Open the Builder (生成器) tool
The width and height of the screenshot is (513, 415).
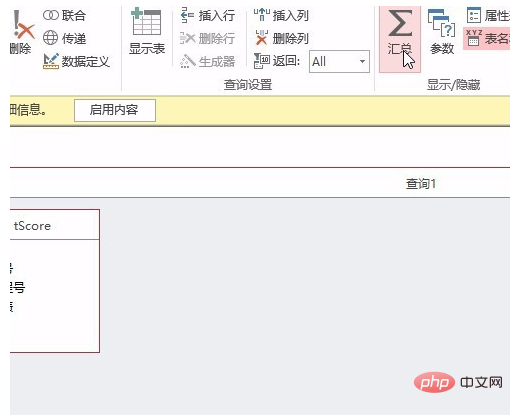point(208,61)
